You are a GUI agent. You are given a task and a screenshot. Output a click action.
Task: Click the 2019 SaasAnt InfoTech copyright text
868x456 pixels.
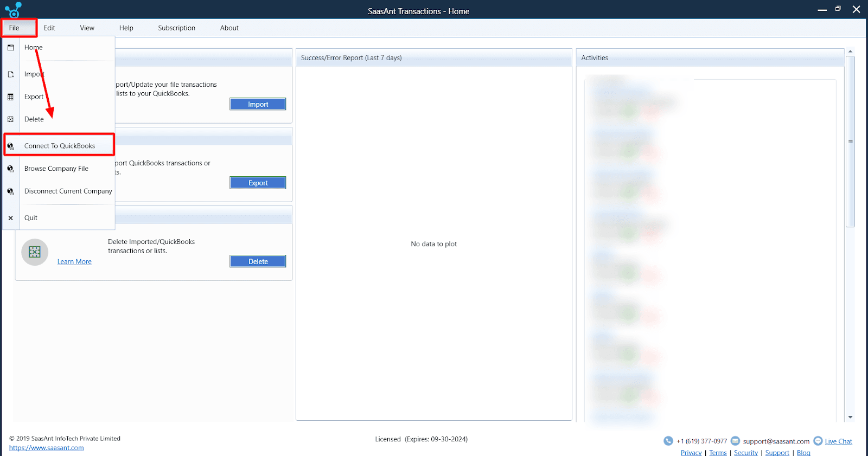click(x=65, y=439)
